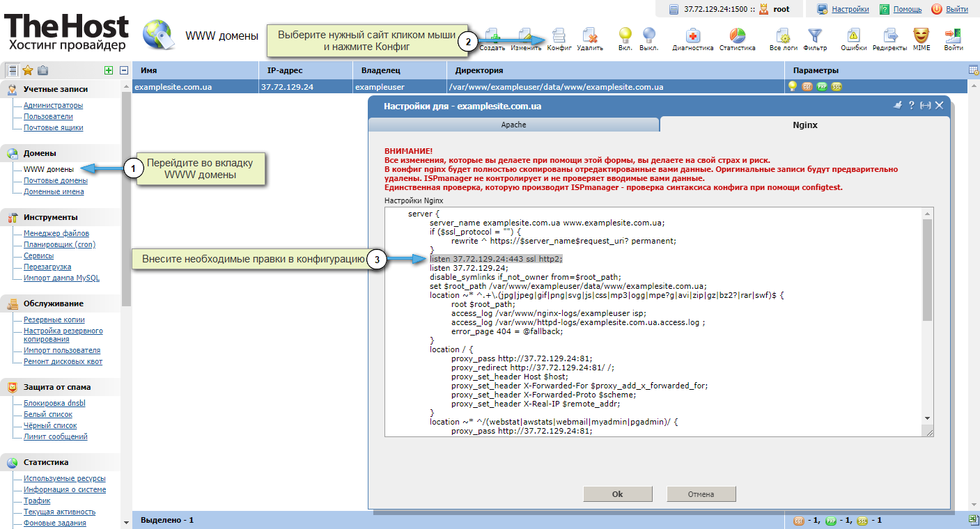Open Редиректы toolbar icon
980x529 pixels.
coord(890,39)
